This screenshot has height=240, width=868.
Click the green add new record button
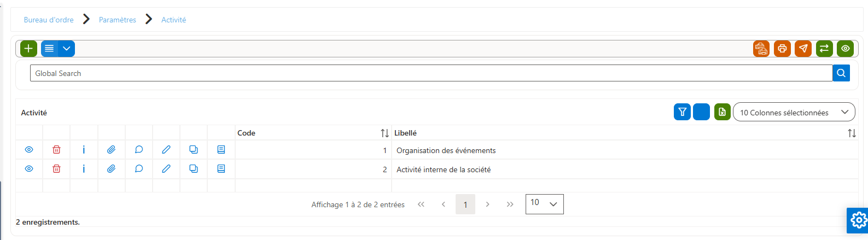pyautogui.click(x=28, y=49)
